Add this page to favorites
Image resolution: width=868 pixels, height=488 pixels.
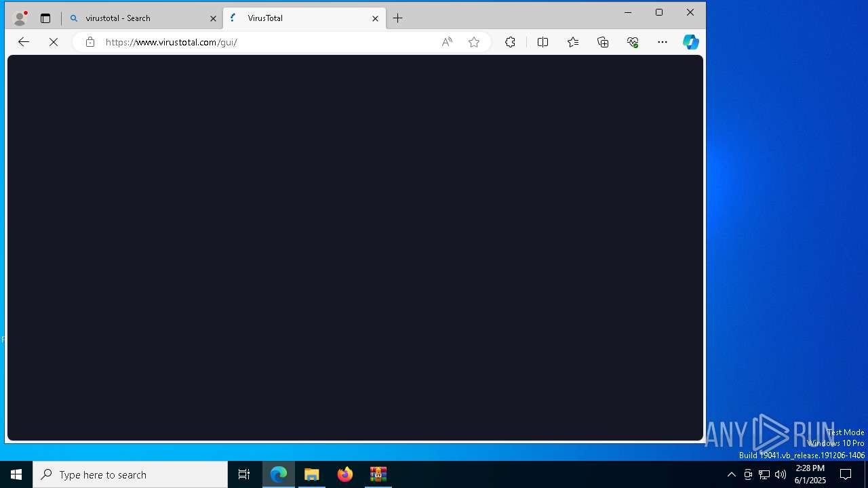[x=474, y=42]
